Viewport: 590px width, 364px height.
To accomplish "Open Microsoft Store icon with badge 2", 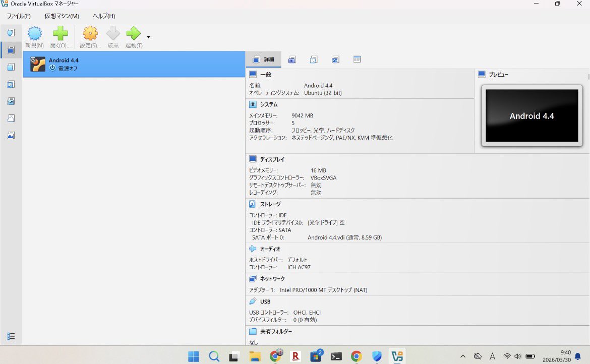I will 317,355.
